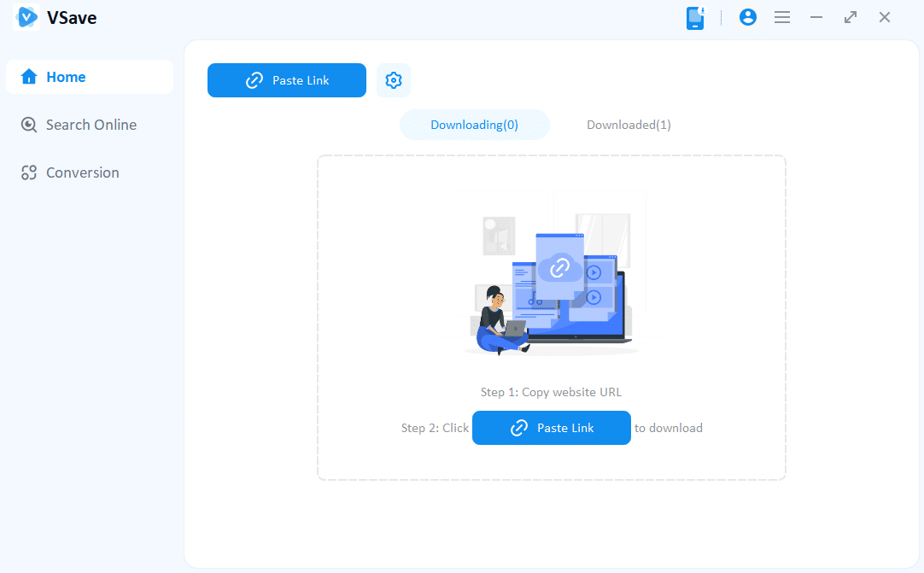Screen dimensions: 924x573
Task: Click the VSave logo icon
Action: [x=27, y=18]
